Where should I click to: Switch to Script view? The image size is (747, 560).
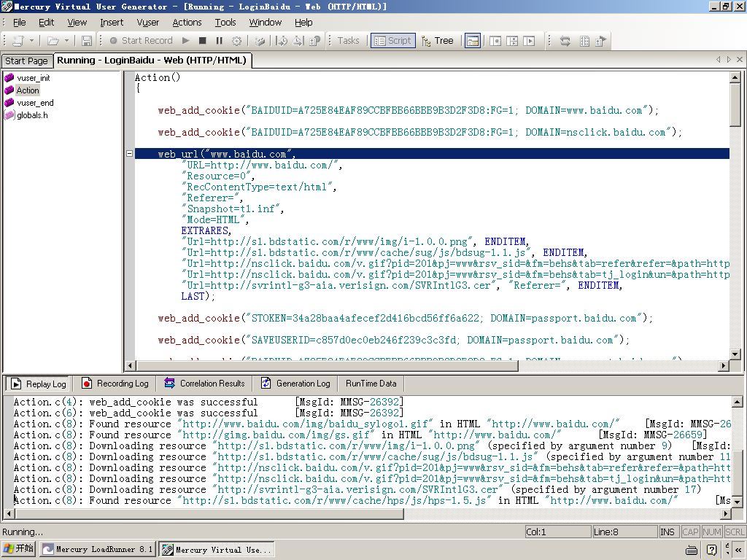click(x=393, y=41)
